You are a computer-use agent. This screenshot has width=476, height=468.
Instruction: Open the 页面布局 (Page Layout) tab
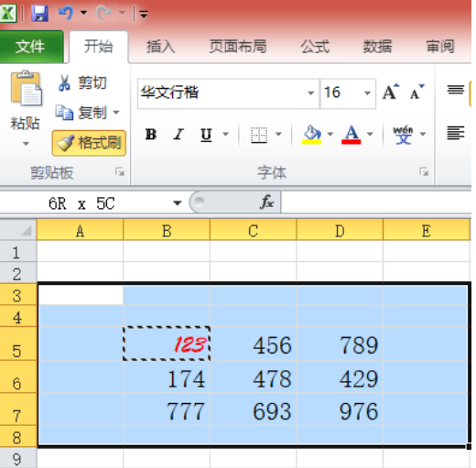[238, 47]
